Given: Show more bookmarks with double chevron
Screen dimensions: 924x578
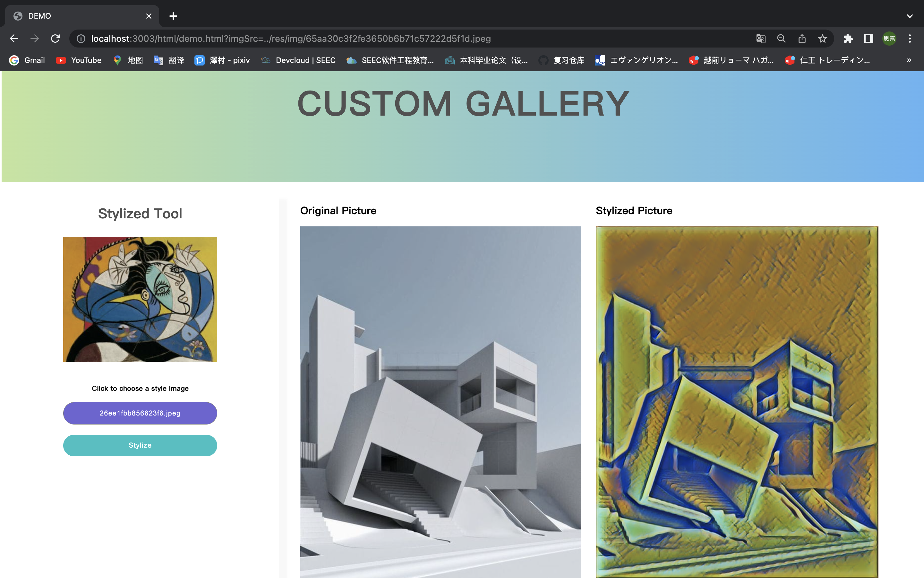Looking at the screenshot, I should [x=909, y=60].
